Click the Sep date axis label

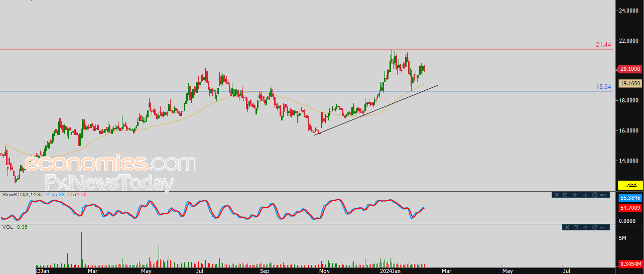pyautogui.click(x=265, y=271)
